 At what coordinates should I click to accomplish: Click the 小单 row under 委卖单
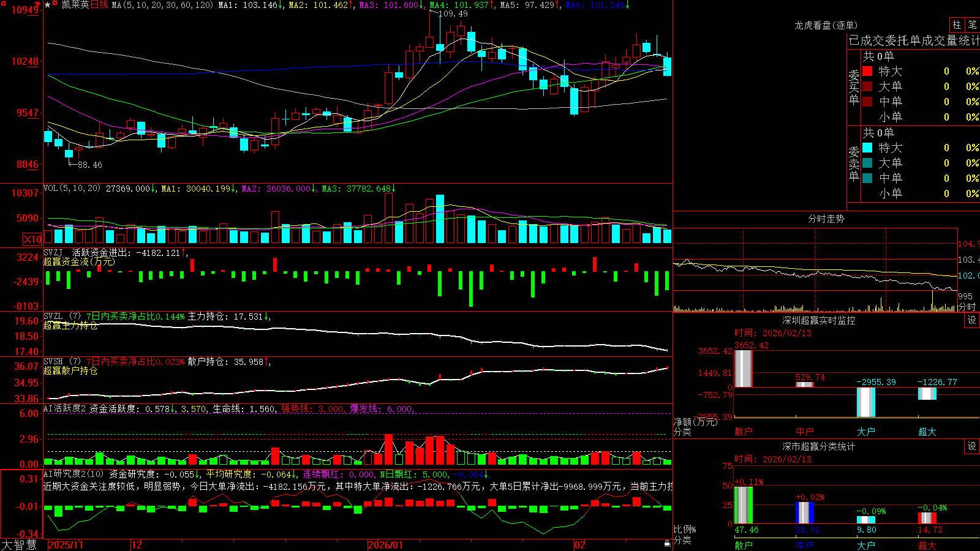921,193
